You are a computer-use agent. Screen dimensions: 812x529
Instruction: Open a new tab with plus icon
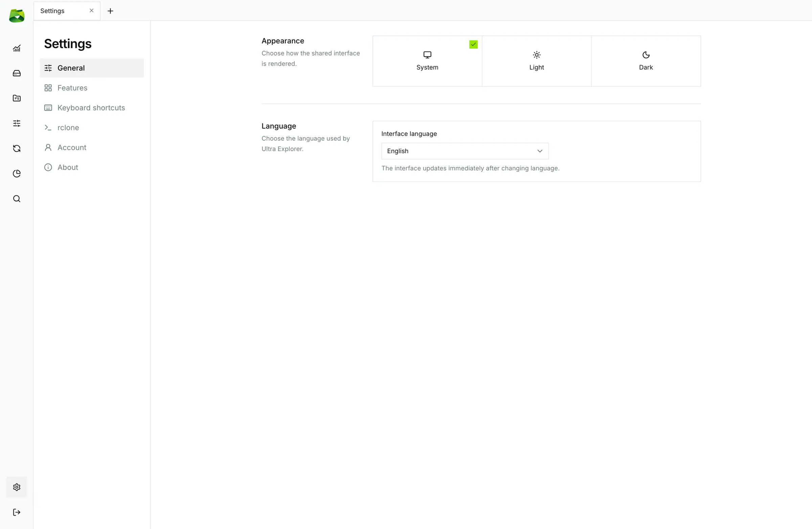[110, 11]
